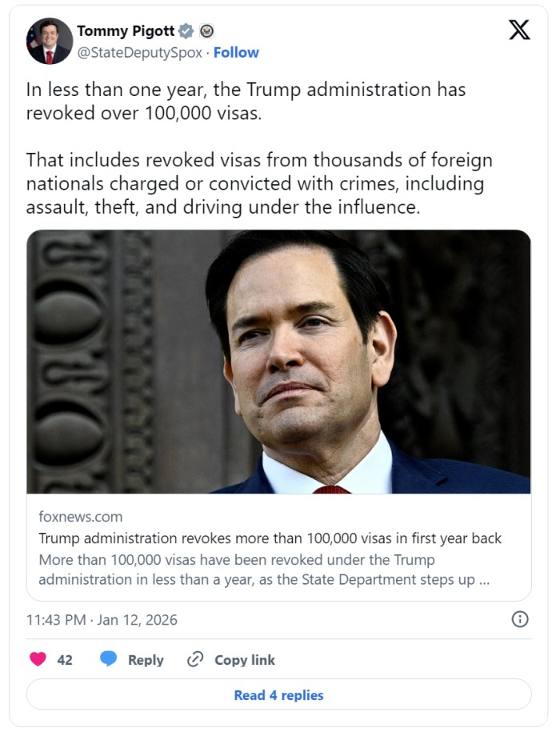
Task: Click the X logo
Action: point(519,30)
